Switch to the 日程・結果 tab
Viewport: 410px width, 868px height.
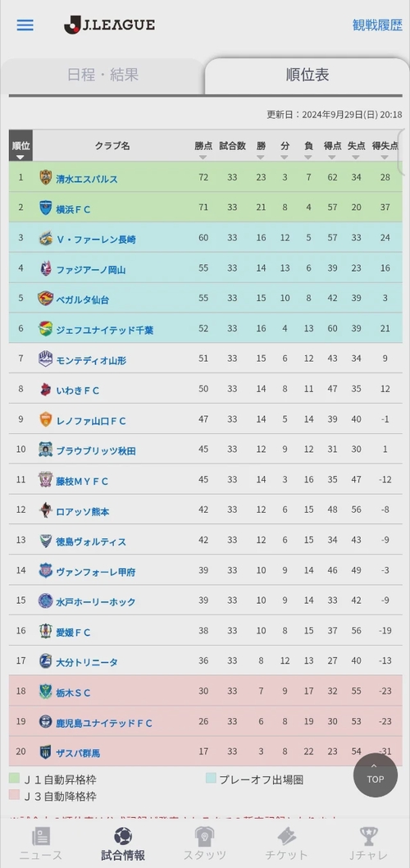pos(103,75)
